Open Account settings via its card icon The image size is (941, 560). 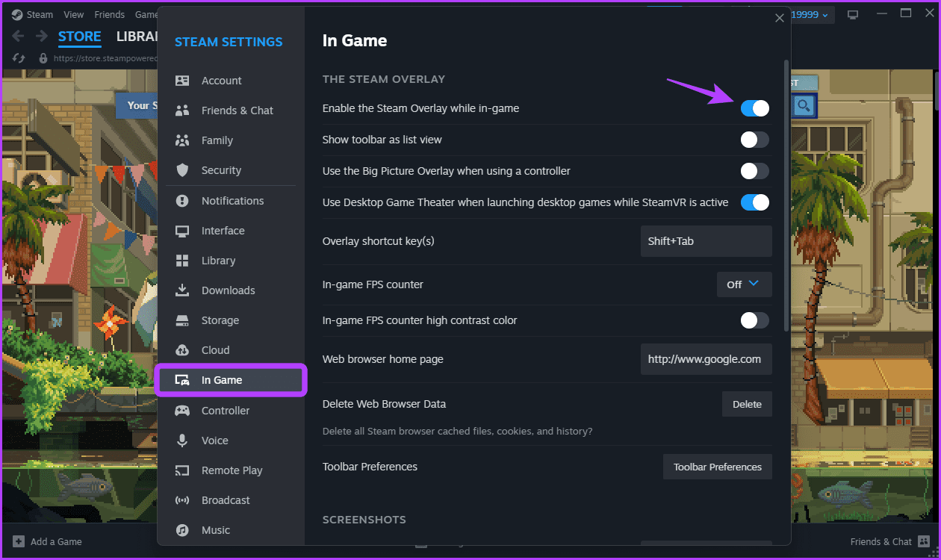click(x=182, y=81)
